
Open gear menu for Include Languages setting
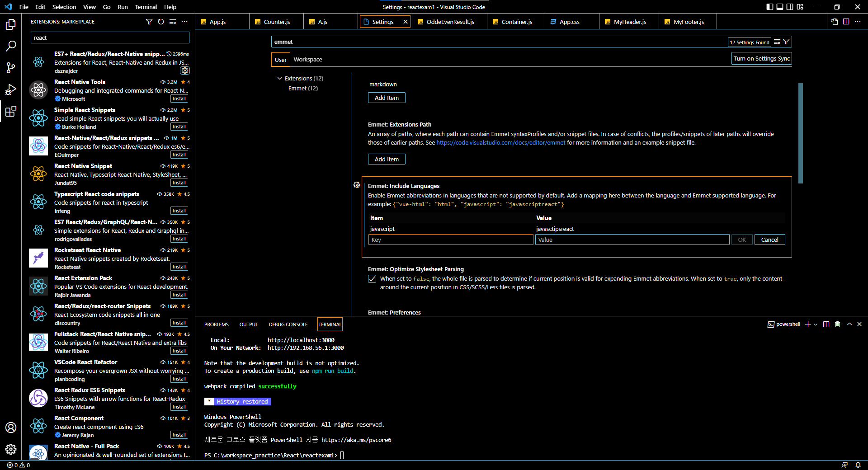[357, 185]
